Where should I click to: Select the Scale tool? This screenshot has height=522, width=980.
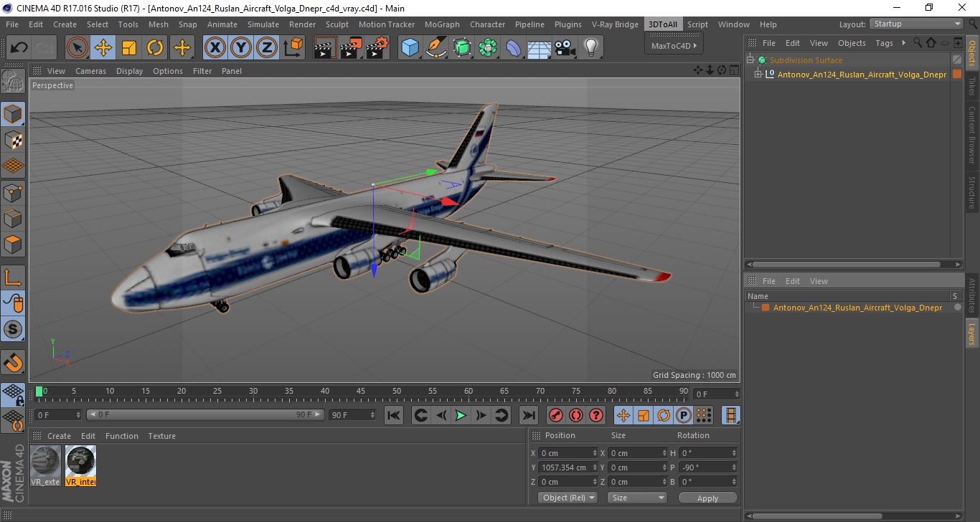129,48
